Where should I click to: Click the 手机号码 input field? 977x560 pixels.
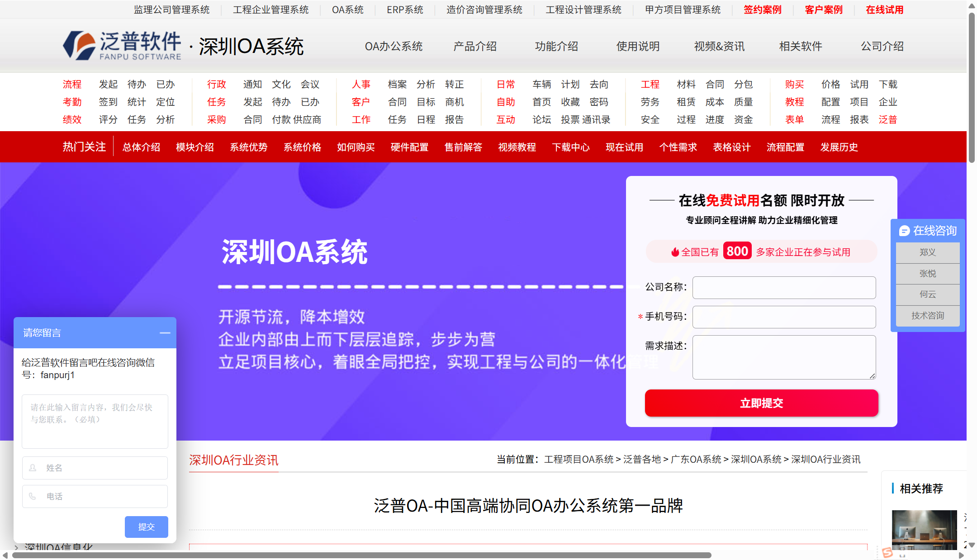pos(784,317)
